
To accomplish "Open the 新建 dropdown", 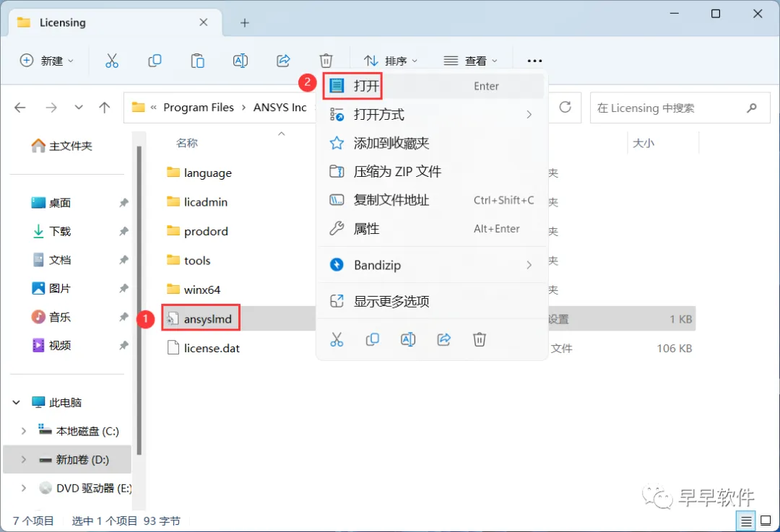I will pos(46,61).
